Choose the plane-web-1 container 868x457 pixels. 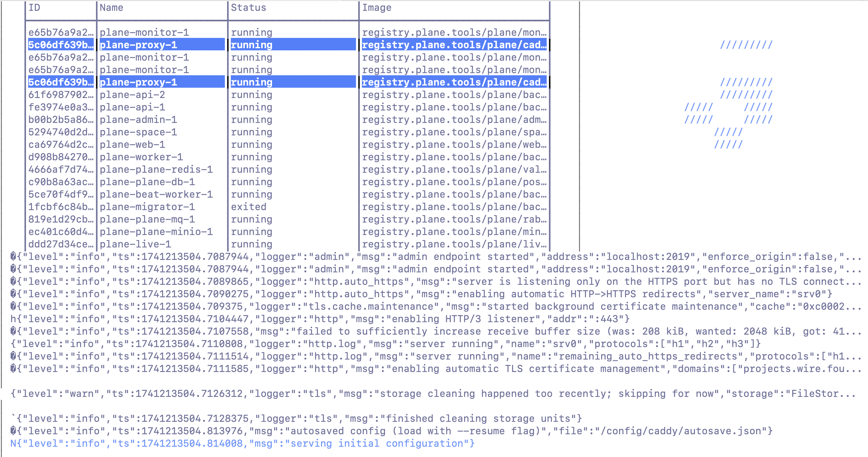click(132, 145)
